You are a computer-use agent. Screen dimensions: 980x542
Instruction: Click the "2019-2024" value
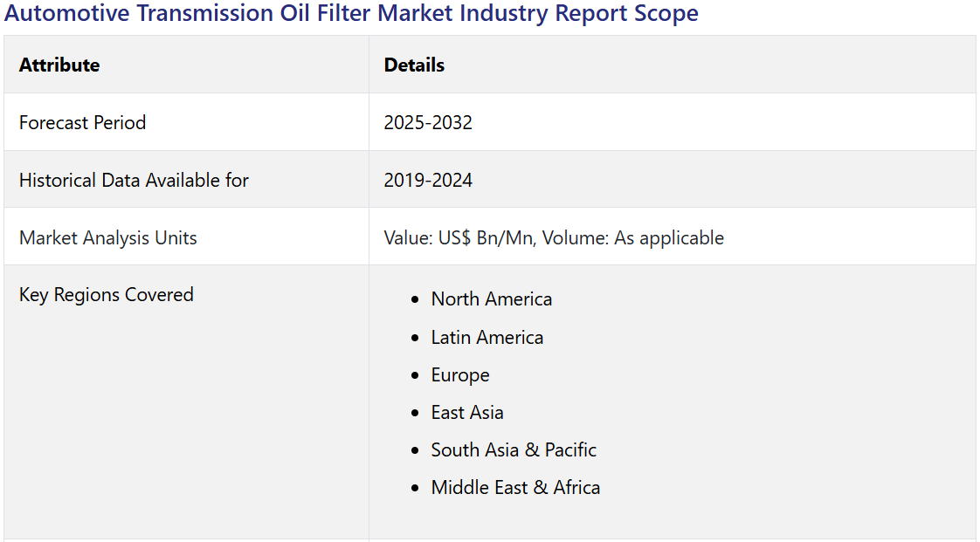click(428, 180)
